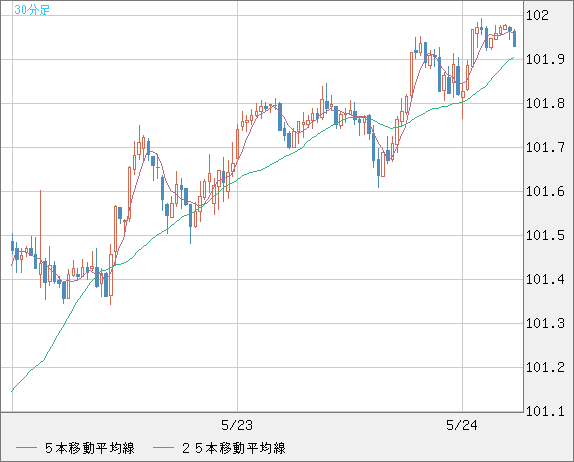The image size is (574, 462).
Task: Click the purple 5-bar average legend line
Action: coord(26,448)
